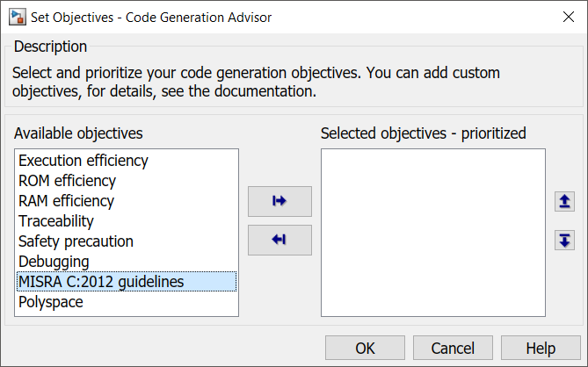Open Help for code generation objectives
The image size is (588, 367).
(x=541, y=349)
